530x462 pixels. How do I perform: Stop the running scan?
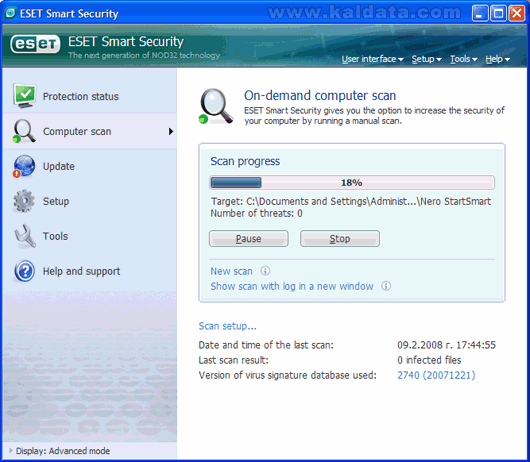pos(340,239)
